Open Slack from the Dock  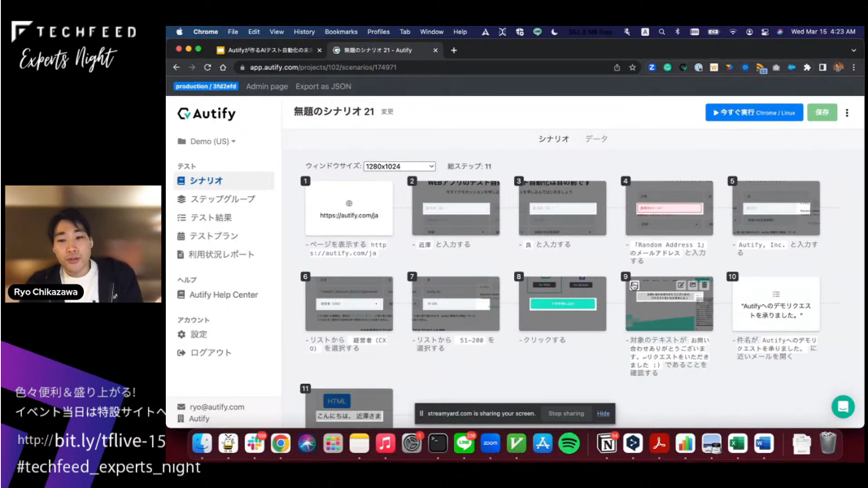(255, 443)
